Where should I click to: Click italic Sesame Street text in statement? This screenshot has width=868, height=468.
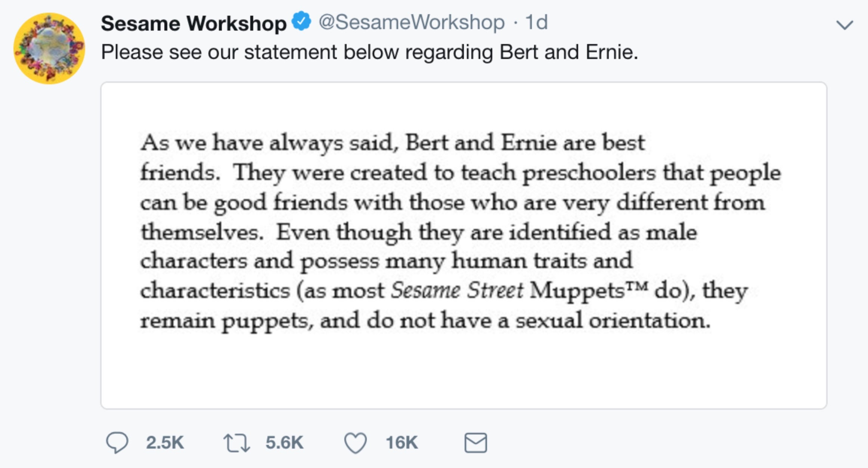(457, 290)
